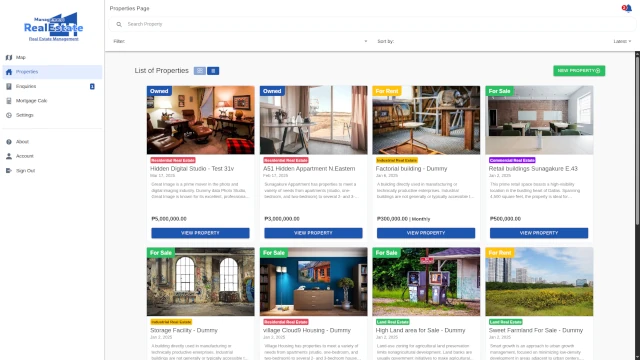The height and width of the screenshot is (360, 640).
Task: Open the Settings gear icon
Action: click(x=9, y=115)
